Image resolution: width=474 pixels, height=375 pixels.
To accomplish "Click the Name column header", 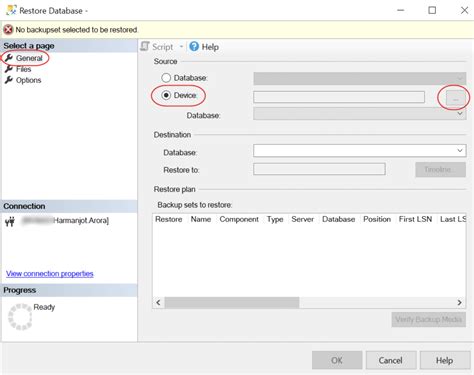I will tap(201, 219).
